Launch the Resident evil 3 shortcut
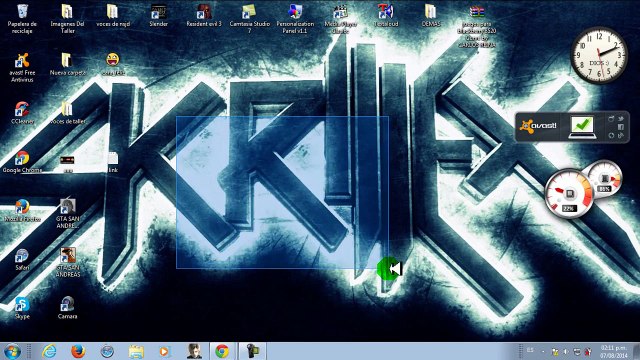The image size is (640, 360). 204,16
